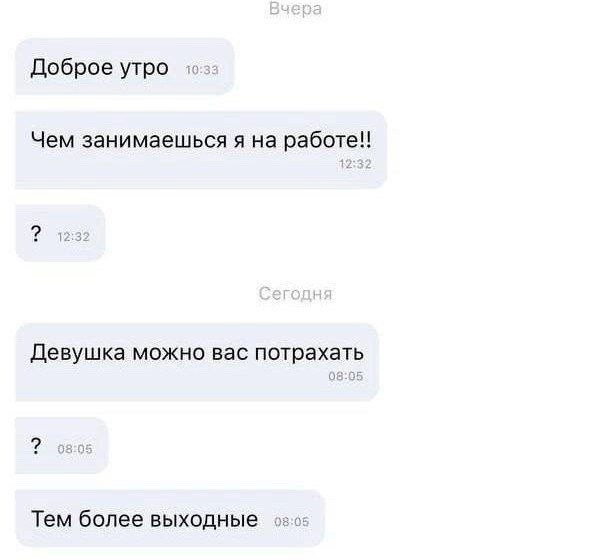Click the 08:05 timestamp in the "Девушка" message
The image size is (591, 560).
tap(346, 376)
